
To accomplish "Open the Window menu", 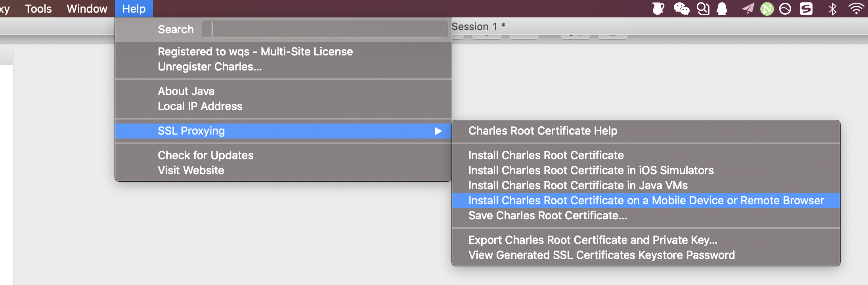I will click(87, 9).
